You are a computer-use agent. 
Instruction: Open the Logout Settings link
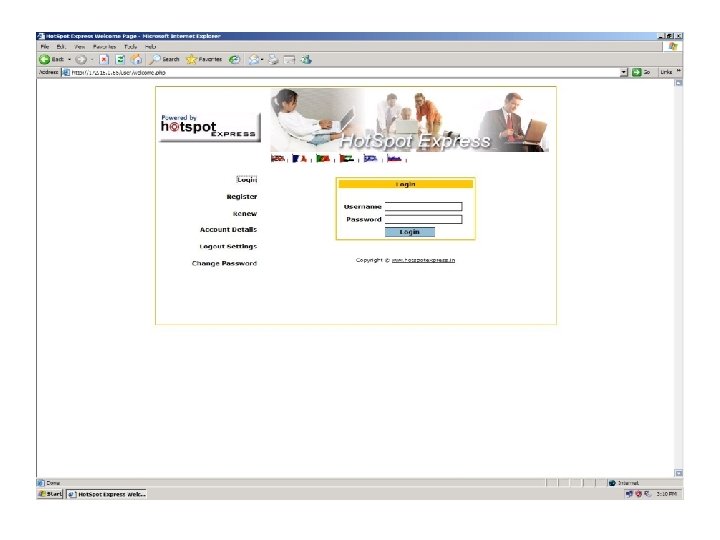pos(228,247)
